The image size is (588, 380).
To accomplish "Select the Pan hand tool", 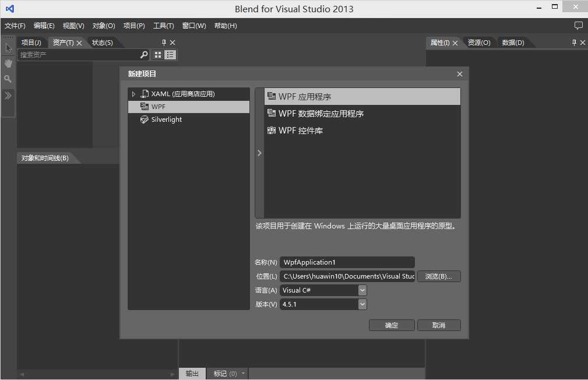I will click(x=8, y=64).
